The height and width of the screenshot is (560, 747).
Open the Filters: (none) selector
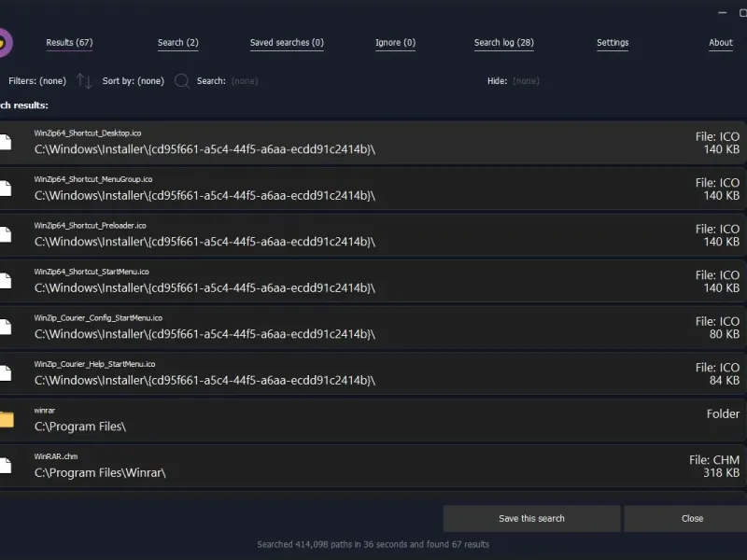(37, 81)
